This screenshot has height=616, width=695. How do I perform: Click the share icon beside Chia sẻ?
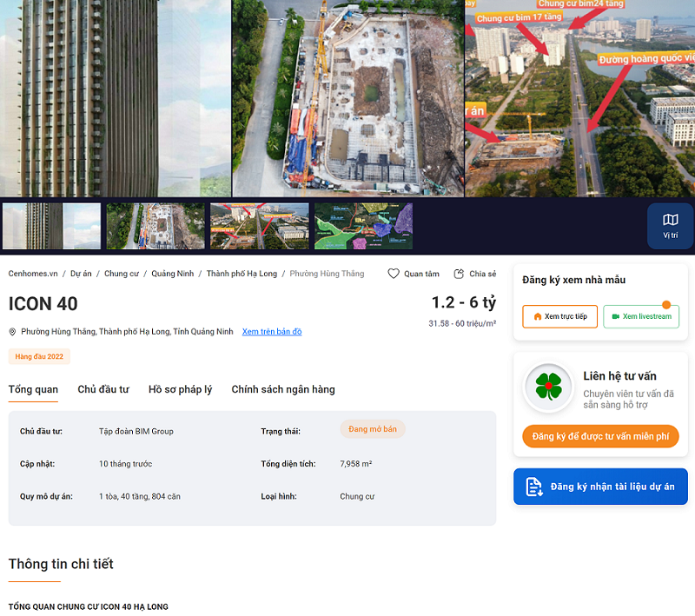459,274
